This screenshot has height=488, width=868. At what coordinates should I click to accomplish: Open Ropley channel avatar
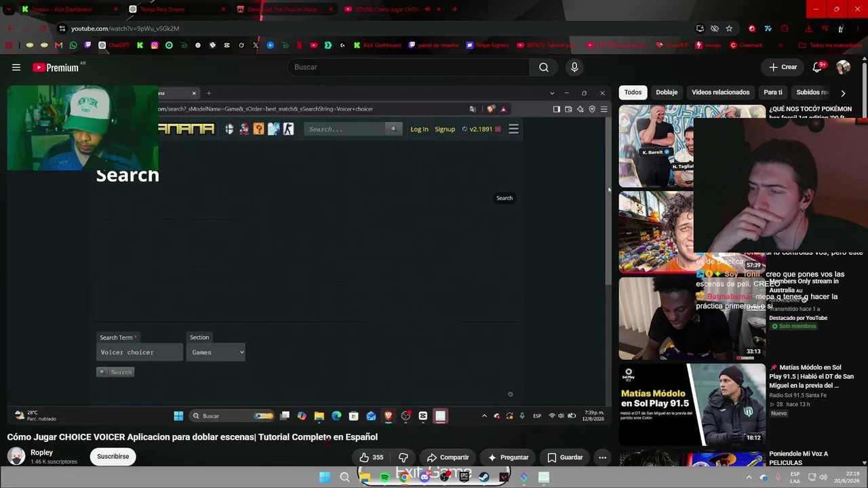(x=16, y=456)
